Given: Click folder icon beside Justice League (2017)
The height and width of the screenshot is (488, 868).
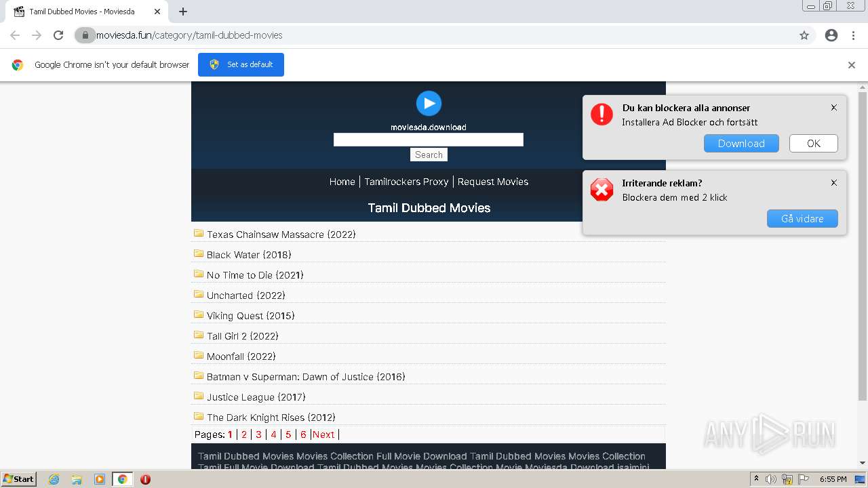Looking at the screenshot, I should 199,396.
